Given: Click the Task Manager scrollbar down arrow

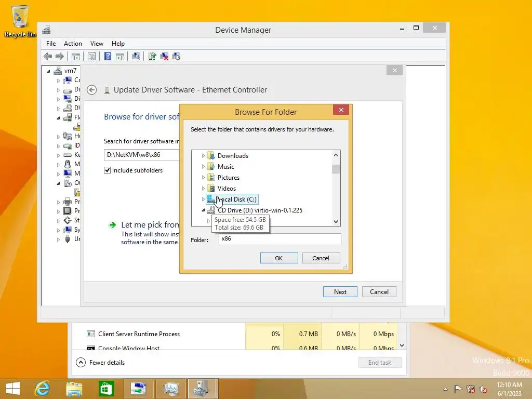Looking at the screenshot, I should (x=402, y=345).
